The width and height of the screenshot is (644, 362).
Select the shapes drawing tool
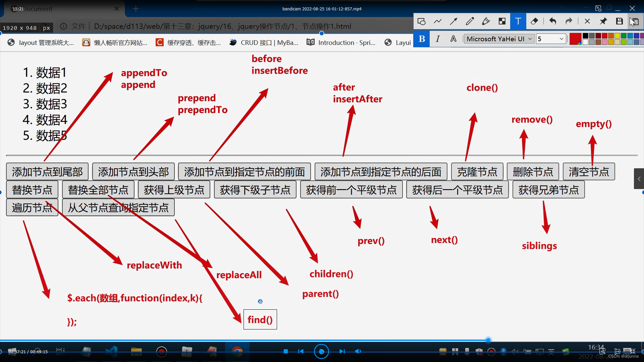(x=421, y=21)
